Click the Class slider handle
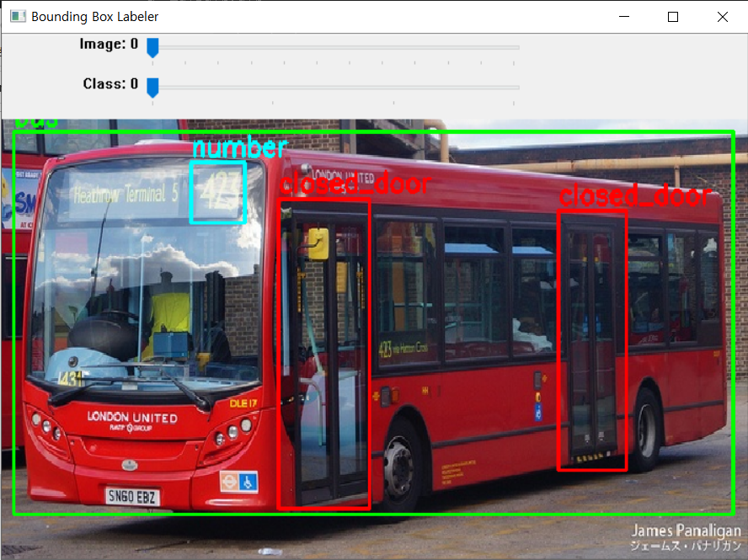748x560 pixels. pos(152,88)
